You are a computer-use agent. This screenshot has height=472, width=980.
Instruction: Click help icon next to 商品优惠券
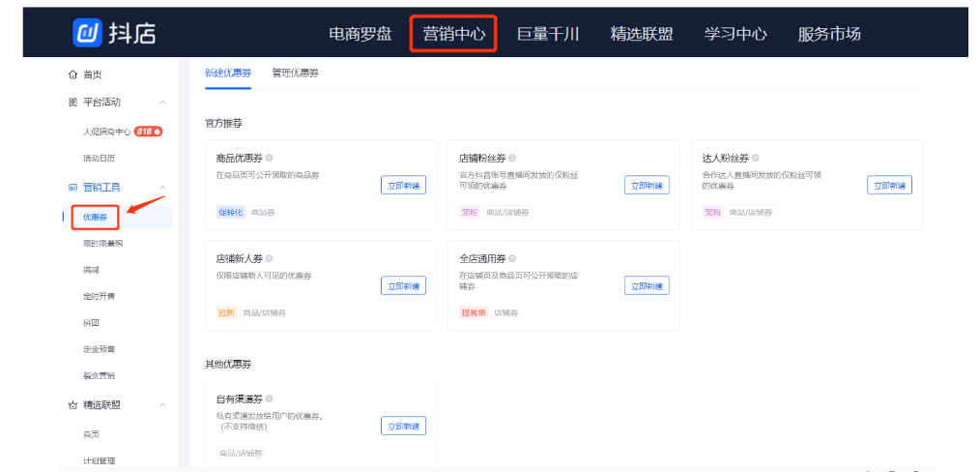point(269,159)
